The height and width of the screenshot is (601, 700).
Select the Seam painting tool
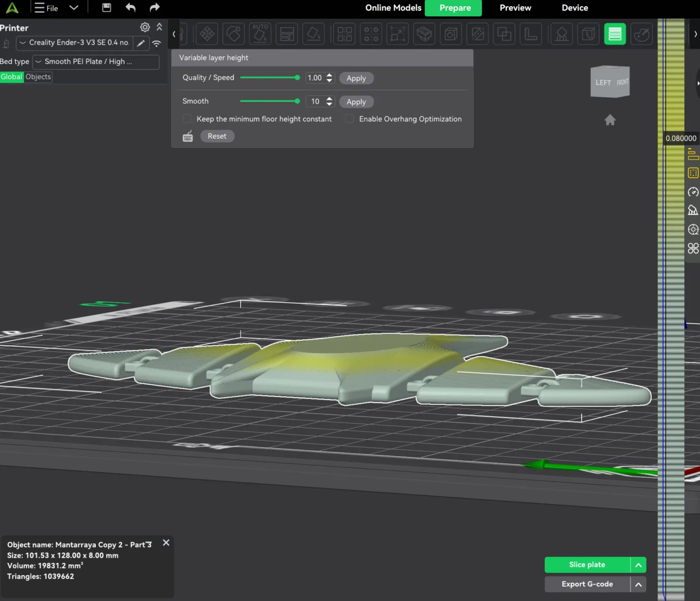point(588,34)
